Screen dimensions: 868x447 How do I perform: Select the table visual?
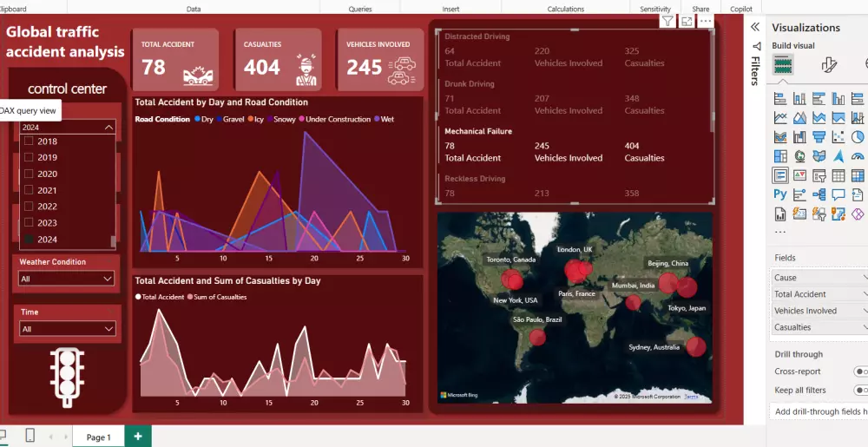[x=838, y=175]
